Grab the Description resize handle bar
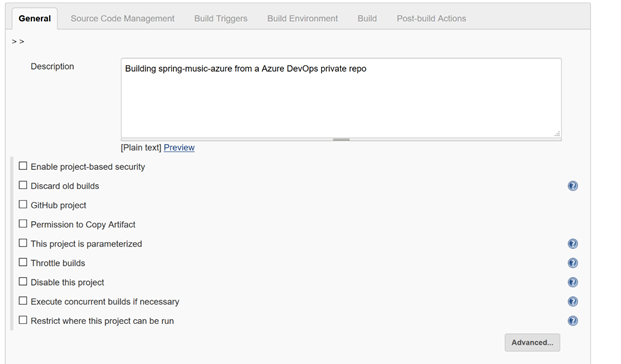The image size is (621, 364). [x=341, y=139]
